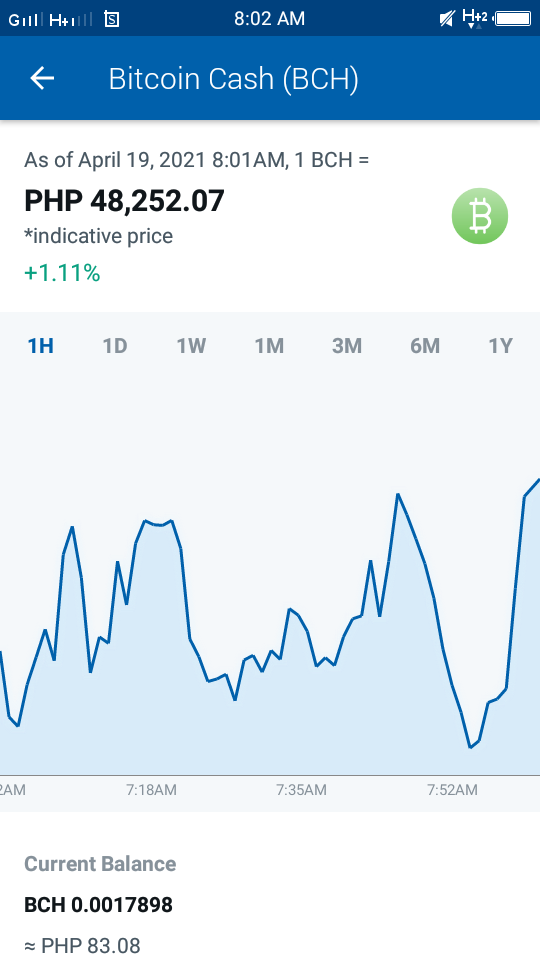The image size is (540, 960).
Task: Tap the first SIM signal strength icon
Action: 25,20
